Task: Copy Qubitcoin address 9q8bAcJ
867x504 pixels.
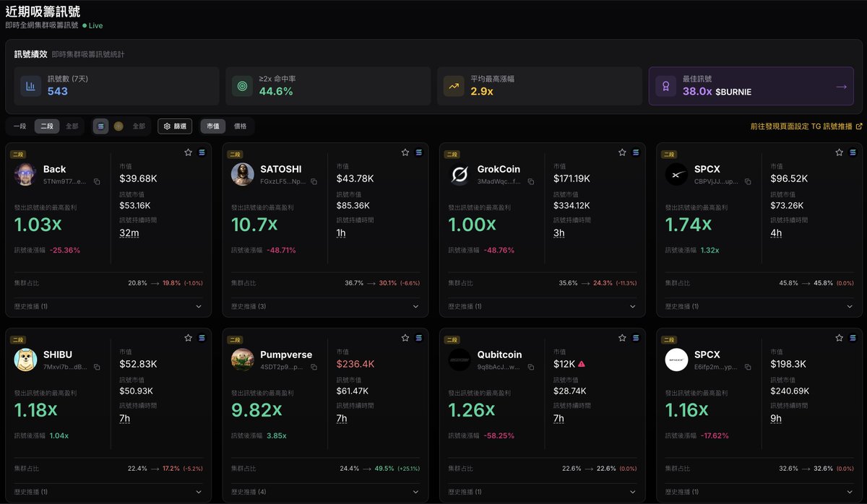Action: pyautogui.click(x=531, y=367)
